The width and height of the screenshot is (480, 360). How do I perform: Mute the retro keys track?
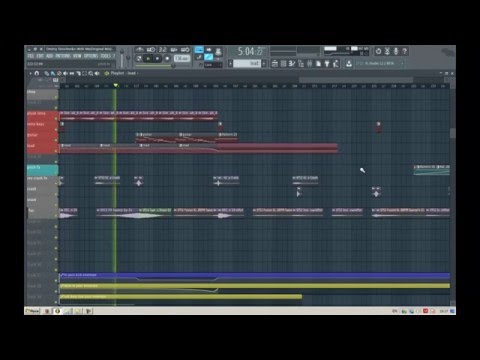[x=56, y=130]
